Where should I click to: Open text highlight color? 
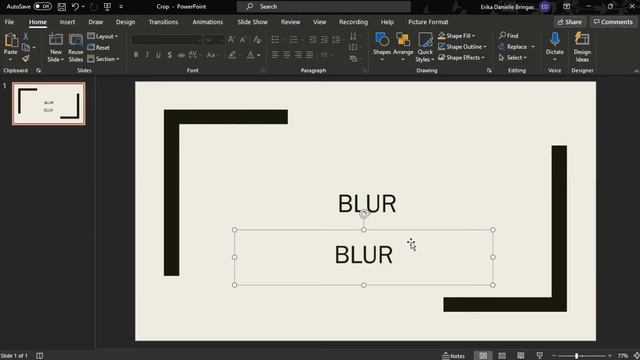(x=234, y=55)
